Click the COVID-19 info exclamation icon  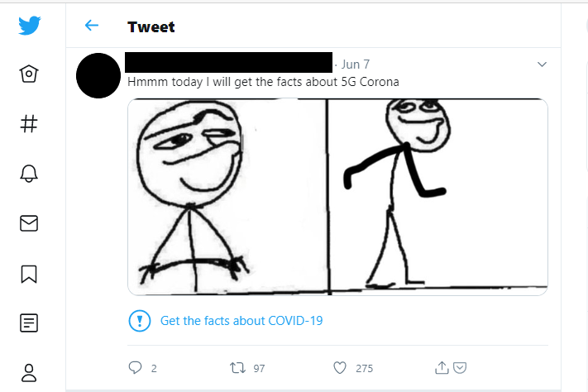tap(140, 321)
